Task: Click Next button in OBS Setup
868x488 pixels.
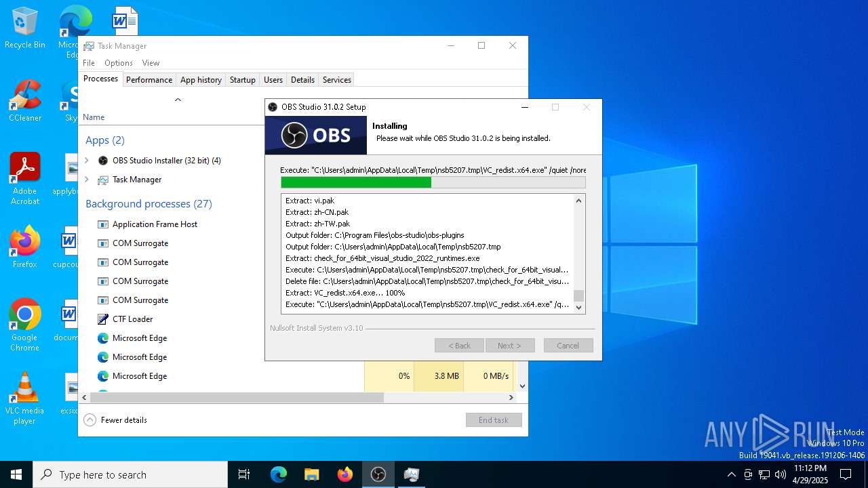Action: [510, 346]
